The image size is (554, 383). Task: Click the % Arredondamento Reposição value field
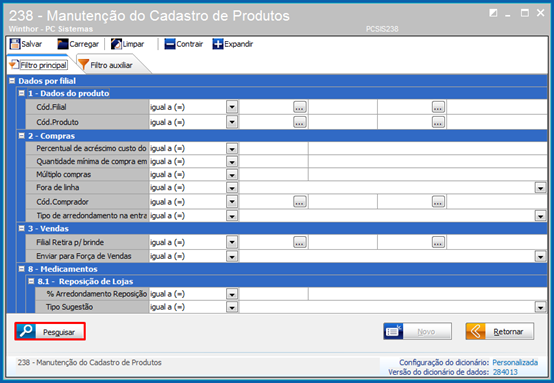click(x=273, y=294)
